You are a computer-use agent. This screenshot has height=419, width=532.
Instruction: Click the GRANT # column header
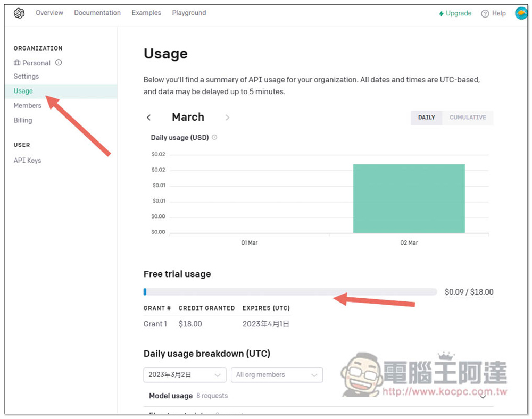157,308
